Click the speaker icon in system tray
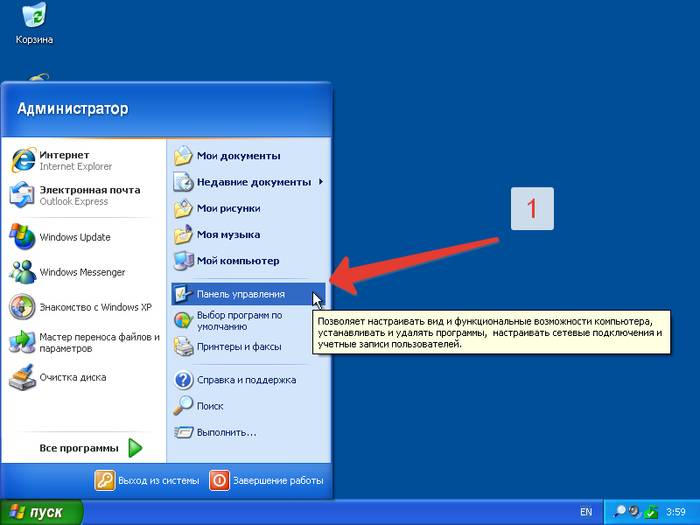Viewport: 700px width, 525px height. pos(634,511)
